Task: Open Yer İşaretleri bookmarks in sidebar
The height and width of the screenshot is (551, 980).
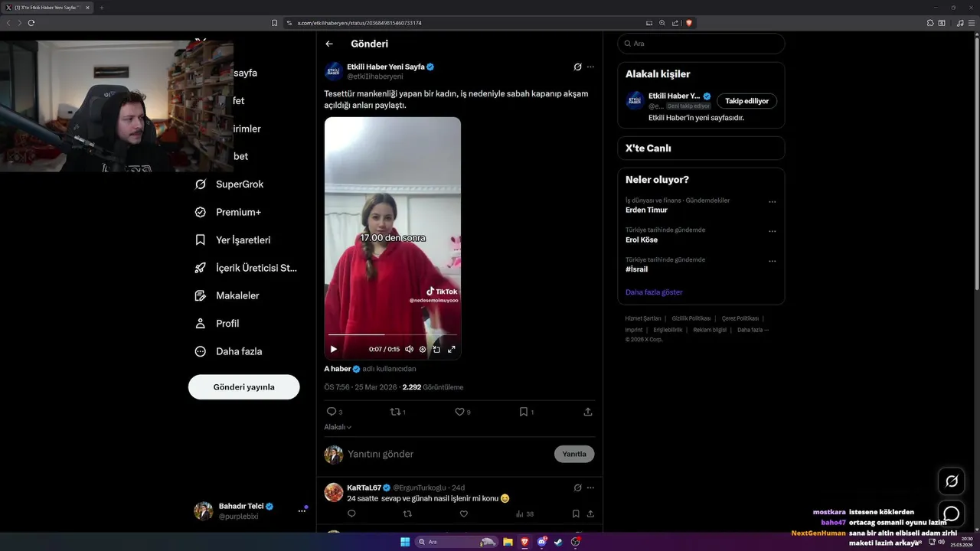Action: coord(234,240)
